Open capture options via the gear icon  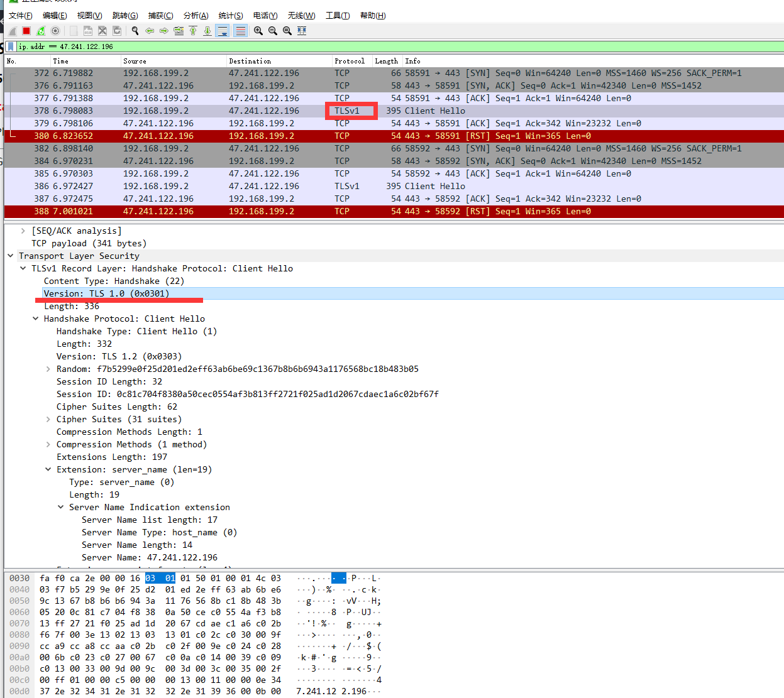tap(55, 30)
